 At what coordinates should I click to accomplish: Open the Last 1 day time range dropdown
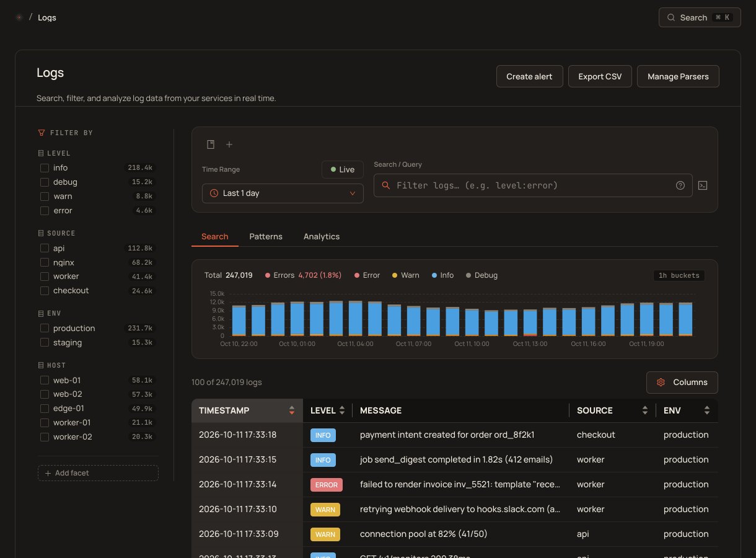[x=283, y=193]
